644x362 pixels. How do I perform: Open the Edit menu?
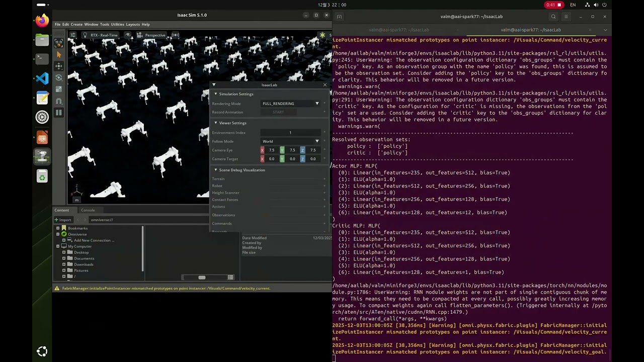click(65, 24)
